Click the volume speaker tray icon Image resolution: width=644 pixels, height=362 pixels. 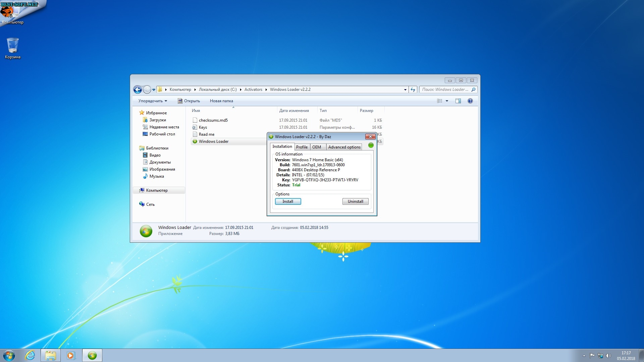pyautogui.click(x=608, y=356)
